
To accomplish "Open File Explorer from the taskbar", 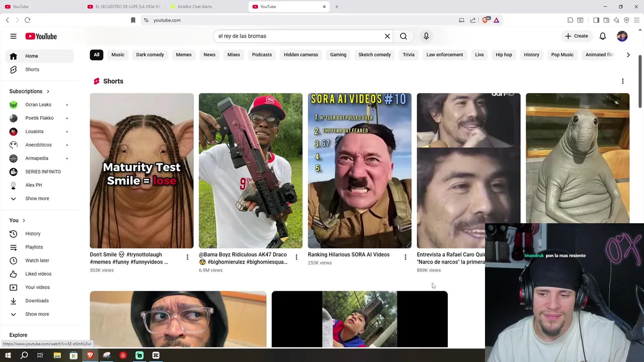I will (x=57, y=355).
